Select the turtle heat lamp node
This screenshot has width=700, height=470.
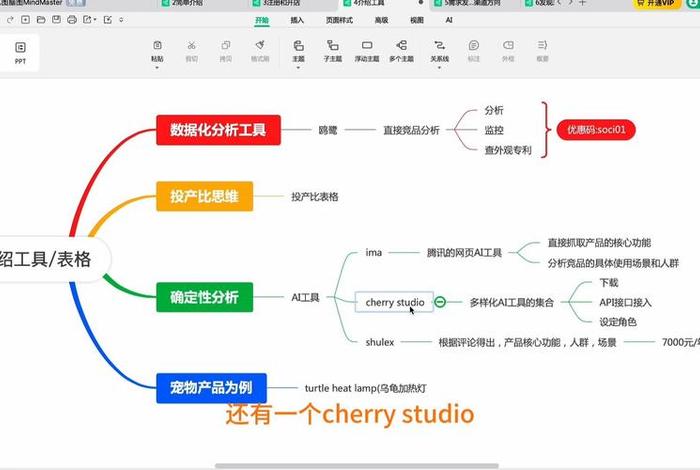365,388
